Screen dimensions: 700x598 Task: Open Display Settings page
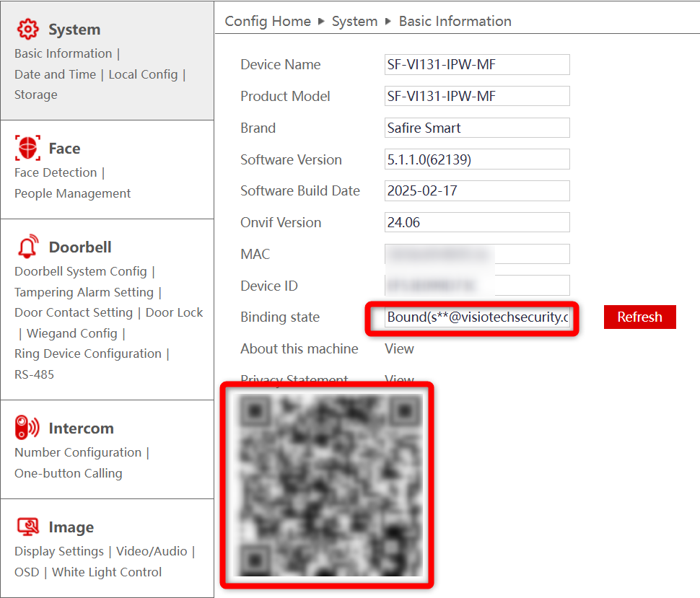coord(59,552)
